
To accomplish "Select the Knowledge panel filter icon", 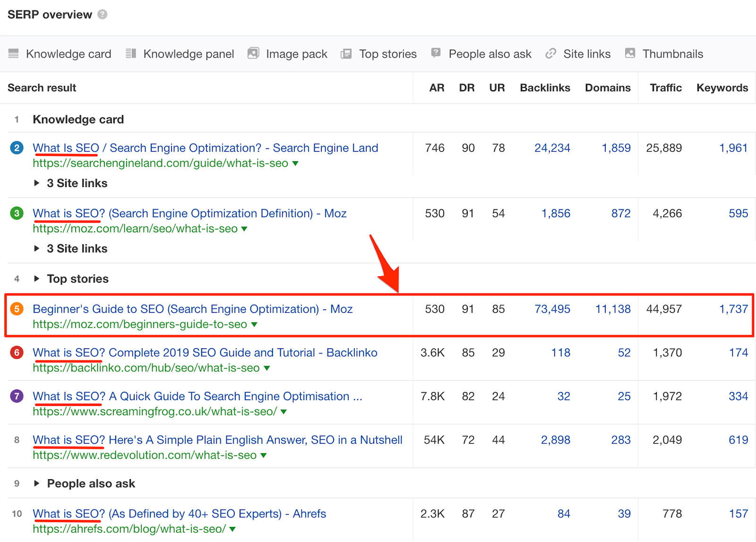I will coord(130,53).
